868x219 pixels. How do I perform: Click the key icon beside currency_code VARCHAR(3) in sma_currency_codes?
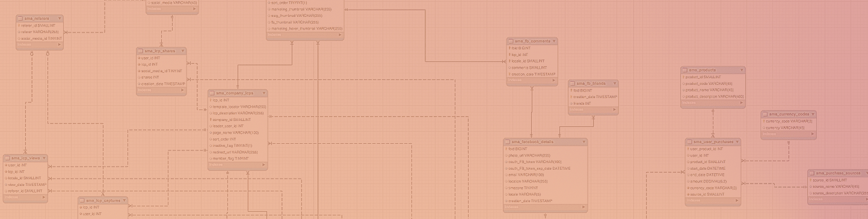(765, 121)
